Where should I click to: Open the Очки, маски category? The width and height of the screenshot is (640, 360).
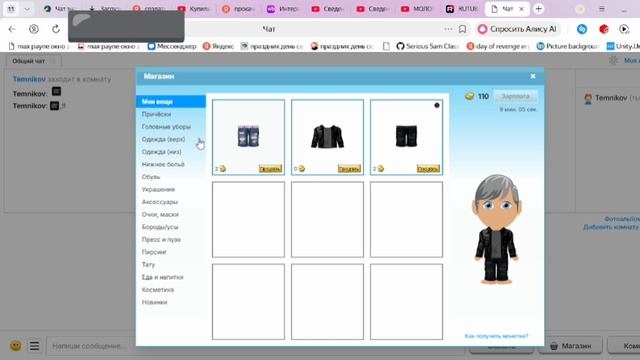click(160, 215)
